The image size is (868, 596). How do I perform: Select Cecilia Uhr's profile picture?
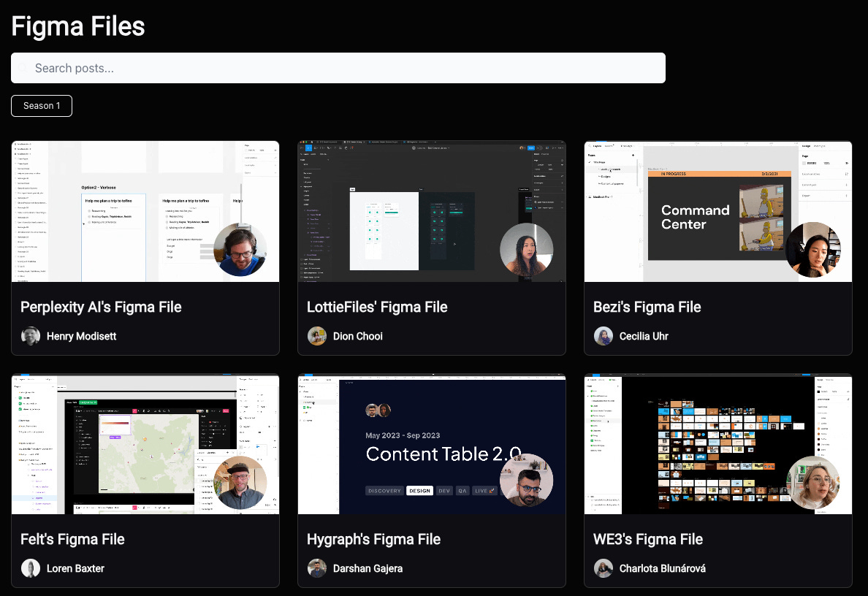point(603,335)
